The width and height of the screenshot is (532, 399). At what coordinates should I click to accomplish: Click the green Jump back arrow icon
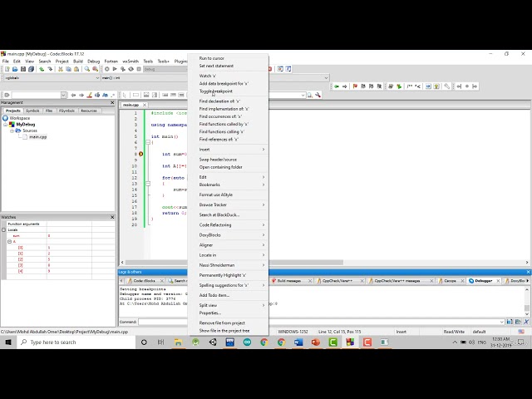(337, 86)
